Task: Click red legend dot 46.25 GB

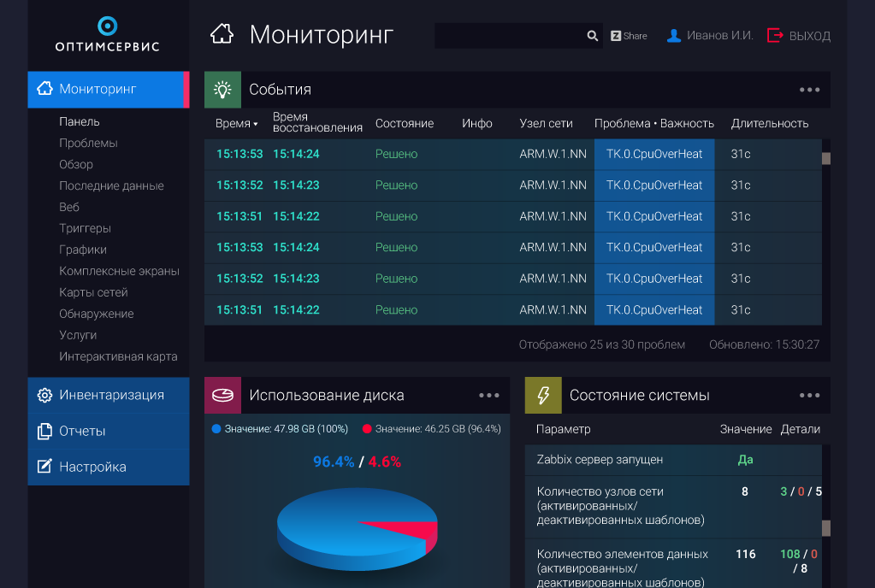Action: click(367, 428)
